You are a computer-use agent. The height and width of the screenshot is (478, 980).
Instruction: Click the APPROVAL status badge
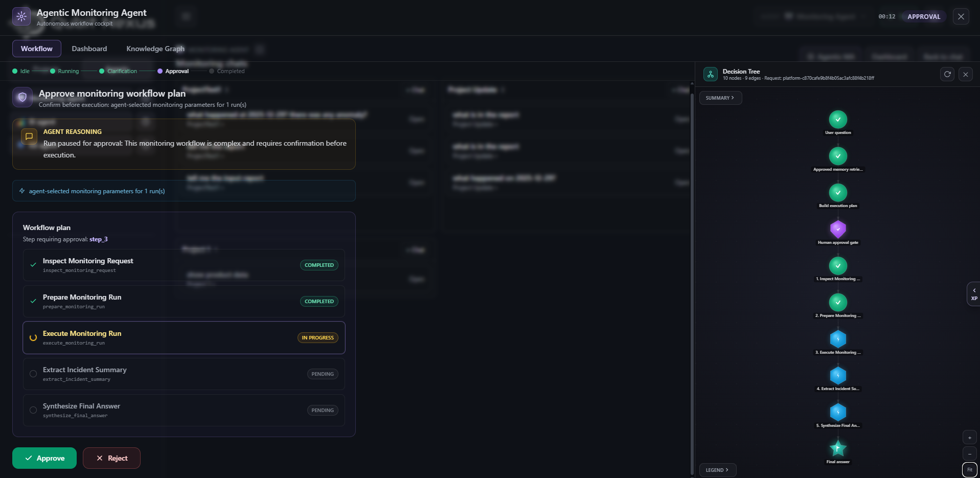coord(924,16)
